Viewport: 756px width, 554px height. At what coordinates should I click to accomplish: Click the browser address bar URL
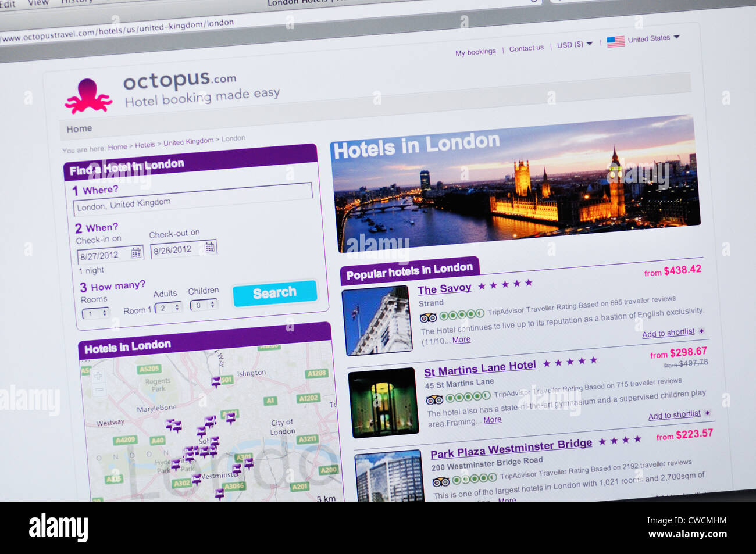(117, 31)
